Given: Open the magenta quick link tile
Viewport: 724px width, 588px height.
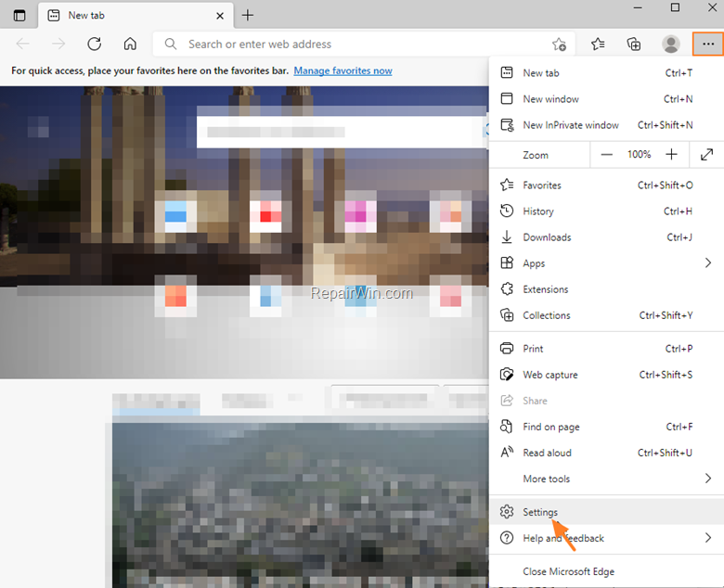Looking at the screenshot, I should point(361,216).
